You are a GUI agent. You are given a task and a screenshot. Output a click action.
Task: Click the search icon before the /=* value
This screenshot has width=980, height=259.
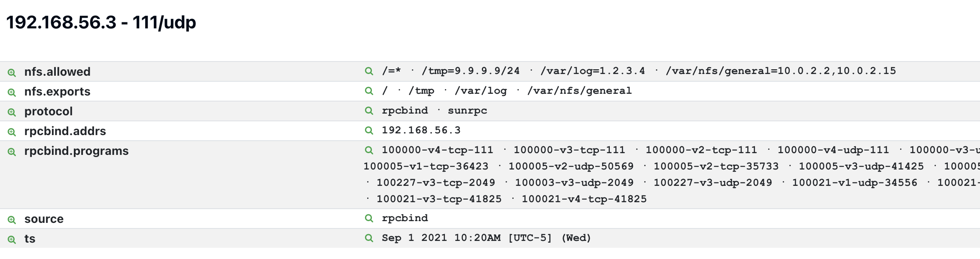click(369, 71)
